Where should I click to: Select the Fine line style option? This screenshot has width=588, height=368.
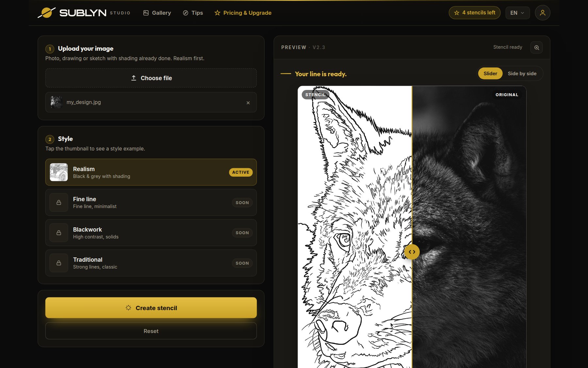(x=151, y=202)
